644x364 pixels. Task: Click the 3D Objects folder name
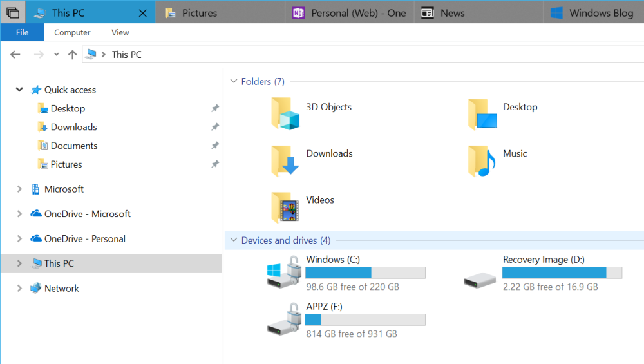(x=329, y=107)
